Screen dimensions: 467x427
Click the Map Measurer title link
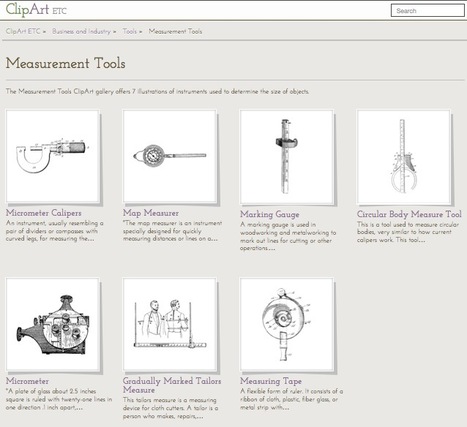tap(151, 213)
